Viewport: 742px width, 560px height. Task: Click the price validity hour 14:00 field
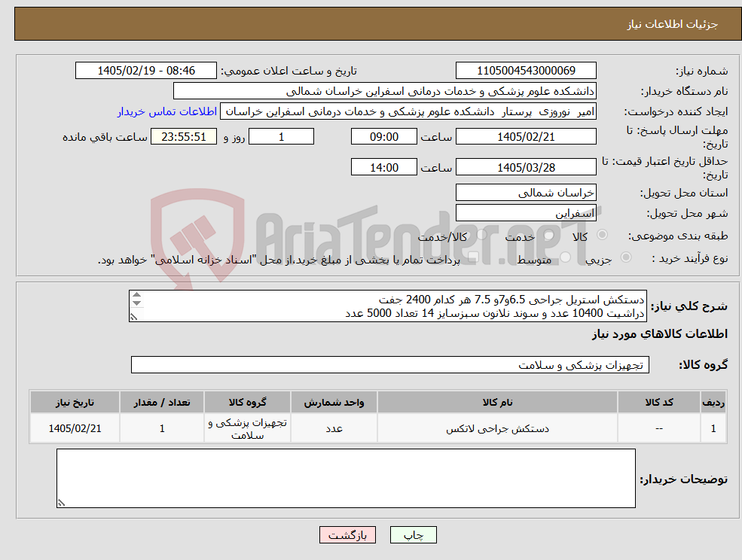point(383,167)
